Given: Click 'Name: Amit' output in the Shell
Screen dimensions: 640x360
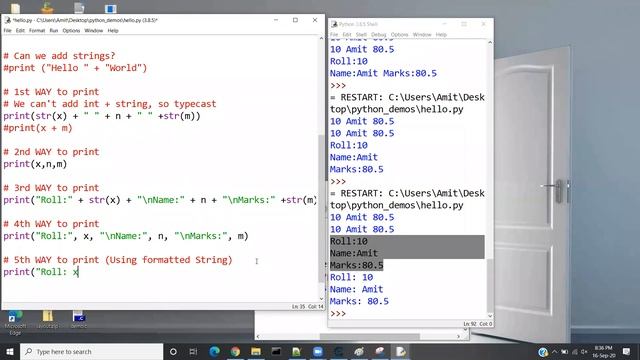Looking at the screenshot, I should tap(356, 289).
